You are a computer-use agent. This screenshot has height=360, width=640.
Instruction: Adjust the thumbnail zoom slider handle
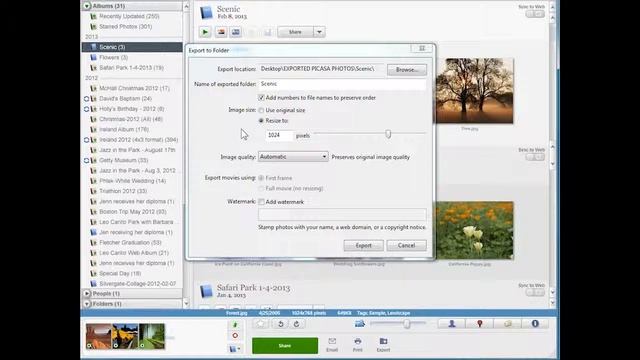pyautogui.click(x=407, y=324)
